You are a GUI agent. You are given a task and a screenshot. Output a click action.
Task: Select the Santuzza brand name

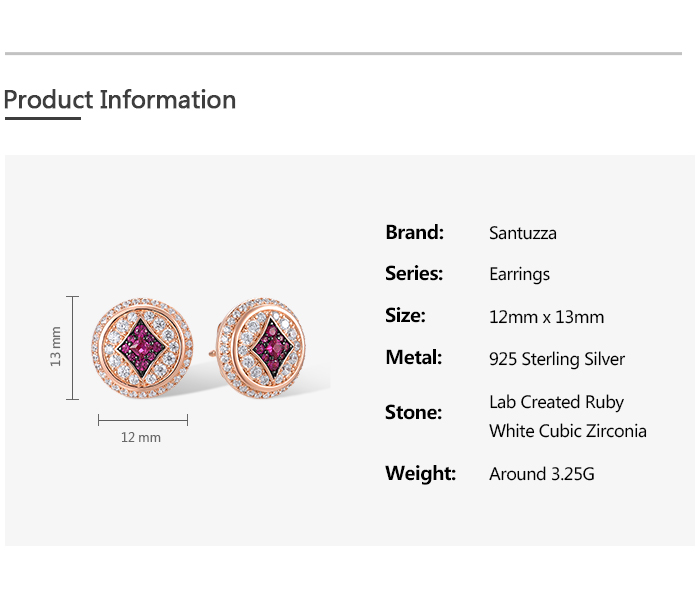click(x=523, y=233)
